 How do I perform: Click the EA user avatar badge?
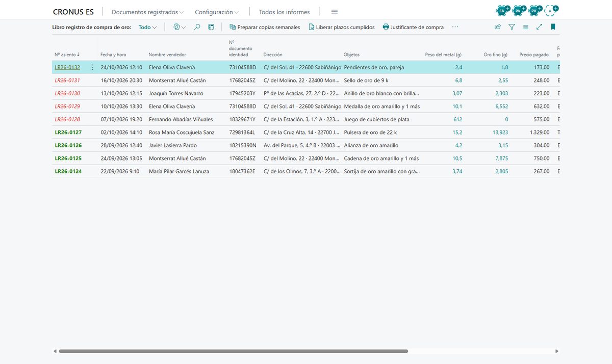[x=502, y=10]
